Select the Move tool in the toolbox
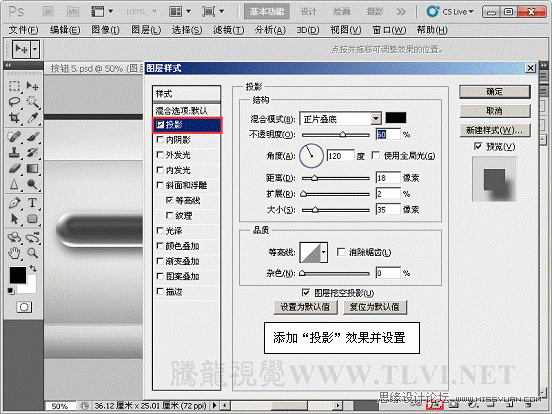Screen dimensions: 552x414 (x=32, y=86)
